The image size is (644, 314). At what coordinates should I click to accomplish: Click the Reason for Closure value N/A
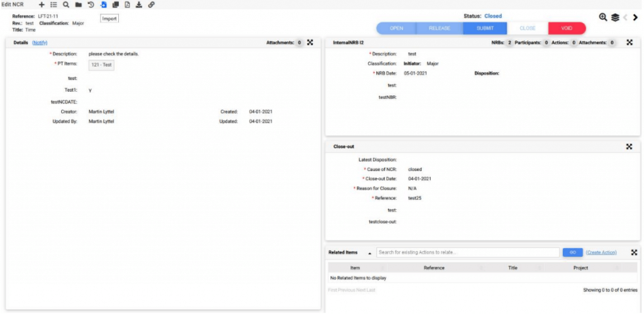coord(413,188)
